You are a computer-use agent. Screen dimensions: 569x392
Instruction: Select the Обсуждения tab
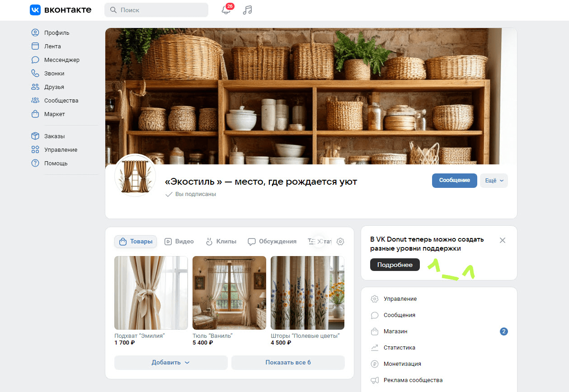(x=272, y=242)
